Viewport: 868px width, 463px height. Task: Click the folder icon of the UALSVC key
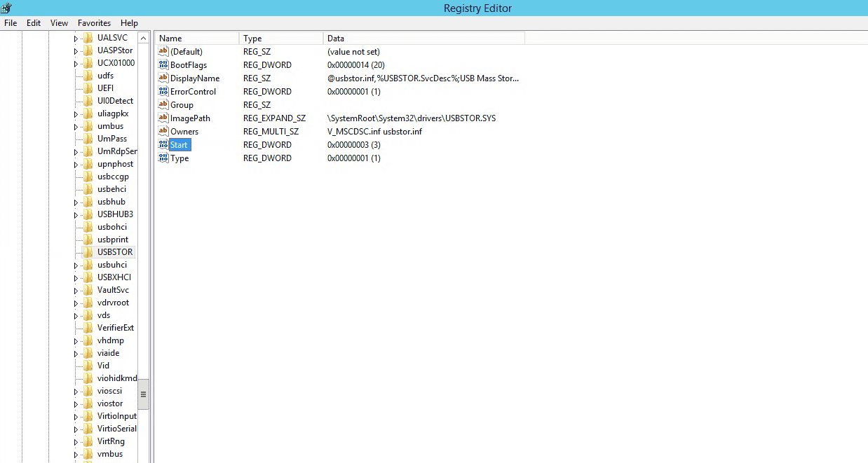pos(88,38)
